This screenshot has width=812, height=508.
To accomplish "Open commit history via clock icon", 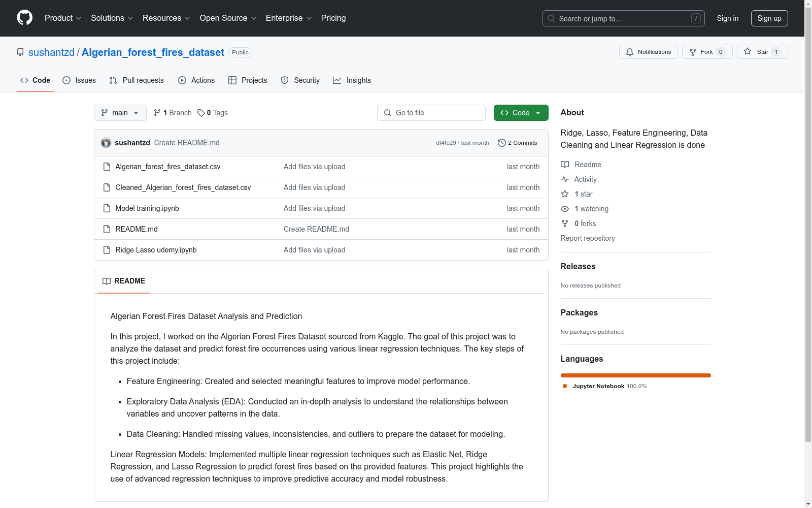I will point(501,143).
